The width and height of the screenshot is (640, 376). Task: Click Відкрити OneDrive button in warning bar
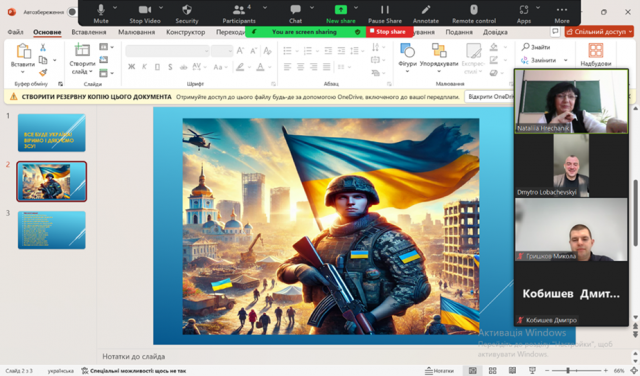click(490, 97)
